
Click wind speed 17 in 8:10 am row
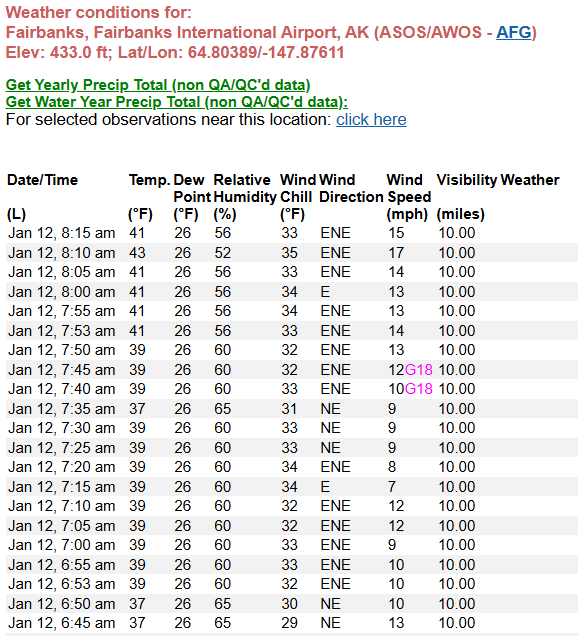click(396, 253)
